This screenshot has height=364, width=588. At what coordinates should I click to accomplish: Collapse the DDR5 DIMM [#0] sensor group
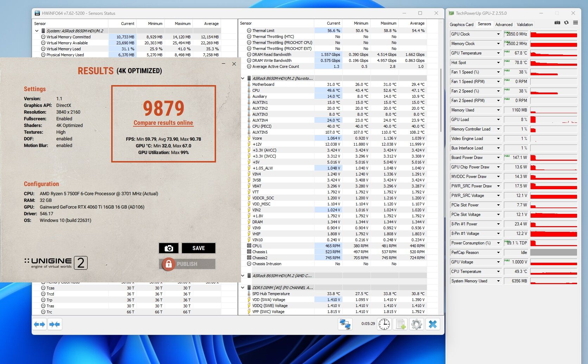tap(242, 288)
